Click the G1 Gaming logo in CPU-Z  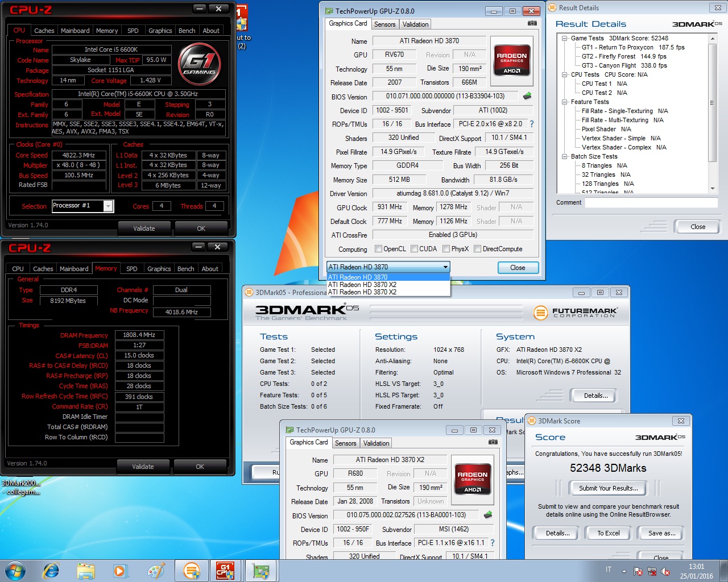click(201, 64)
